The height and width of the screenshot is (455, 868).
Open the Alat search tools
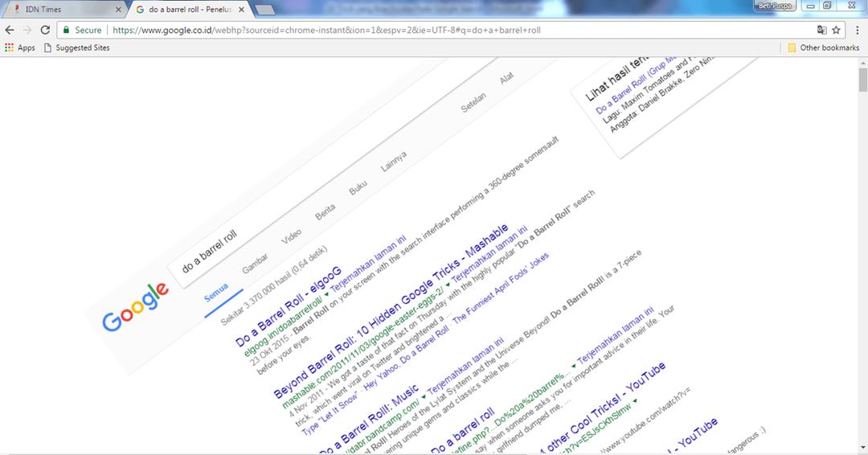tap(506, 79)
